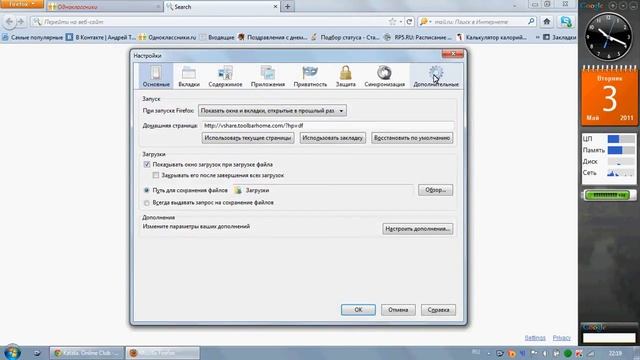
Task: Click the Загрузки folder icon
Action: (x=238, y=190)
